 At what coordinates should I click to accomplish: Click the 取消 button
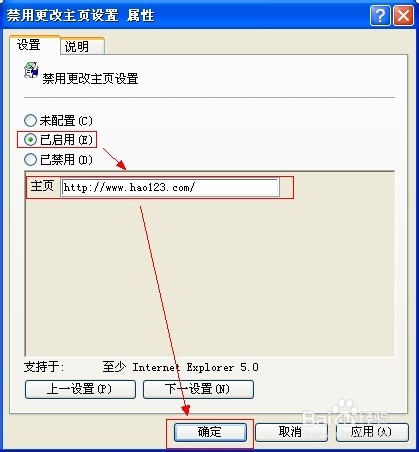tap(291, 432)
